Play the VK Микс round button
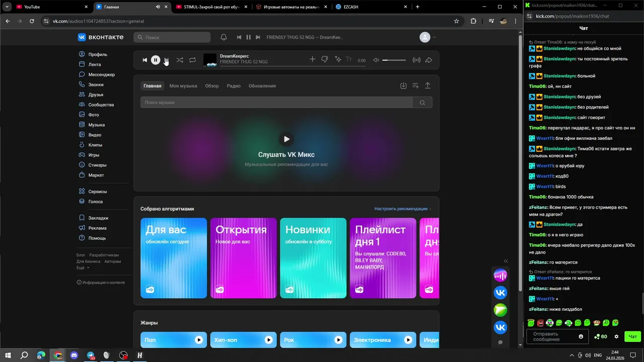 click(286, 139)
